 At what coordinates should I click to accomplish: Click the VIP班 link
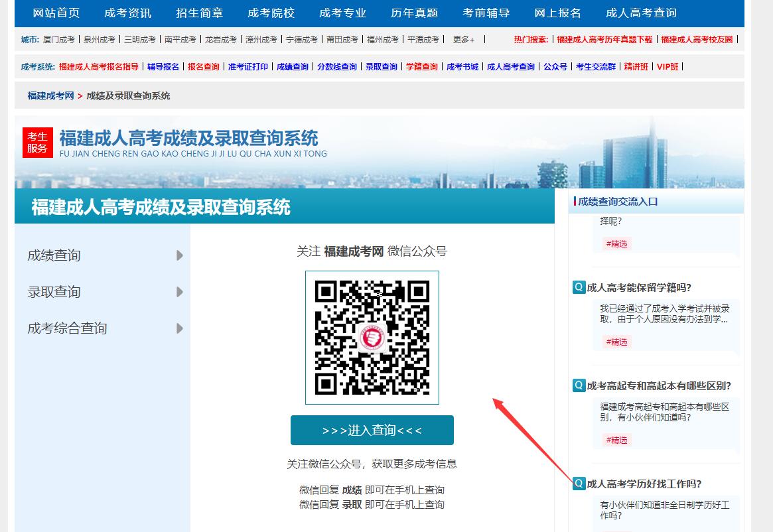point(668,67)
